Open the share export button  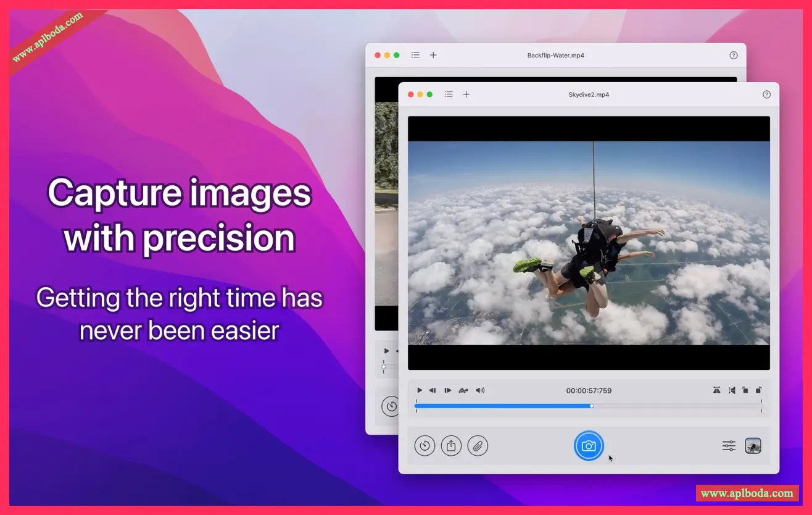pyautogui.click(x=451, y=445)
